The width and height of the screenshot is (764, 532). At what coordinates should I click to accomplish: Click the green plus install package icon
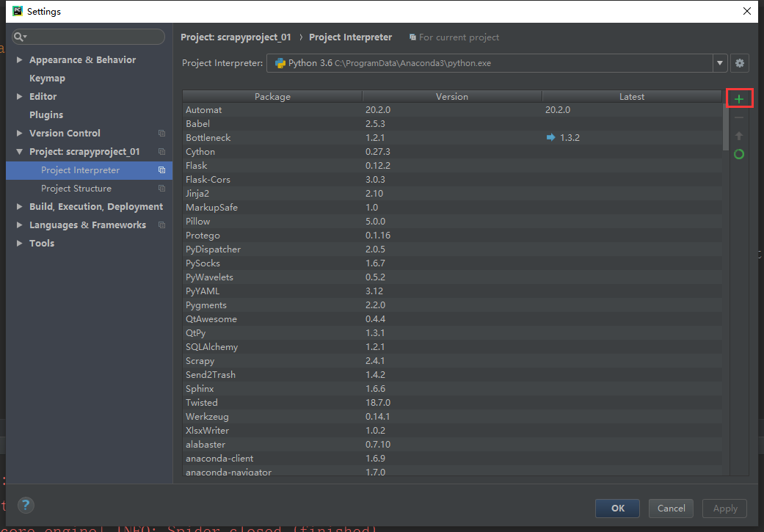coord(739,99)
